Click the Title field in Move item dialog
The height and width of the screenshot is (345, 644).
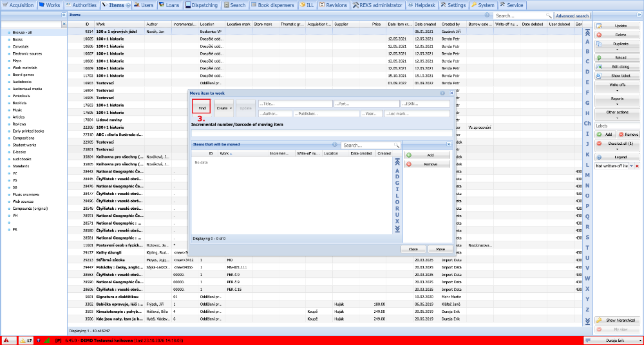tap(296, 104)
